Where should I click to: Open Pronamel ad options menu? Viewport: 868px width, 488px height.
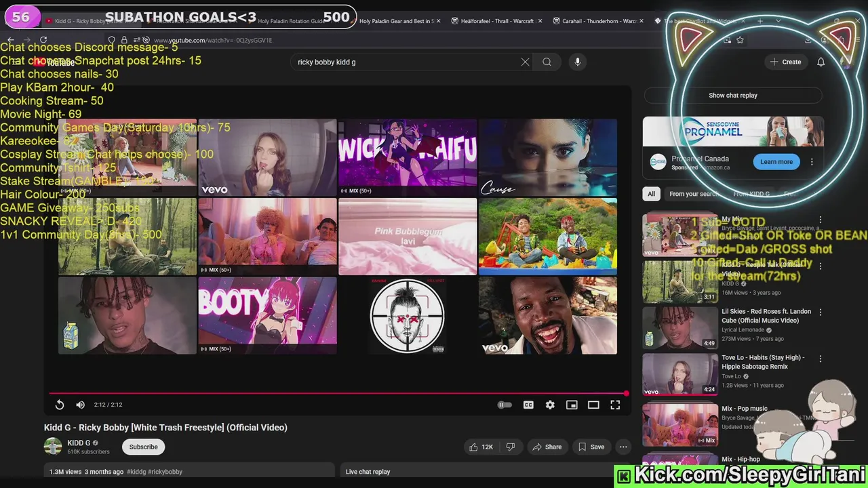click(x=812, y=162)
